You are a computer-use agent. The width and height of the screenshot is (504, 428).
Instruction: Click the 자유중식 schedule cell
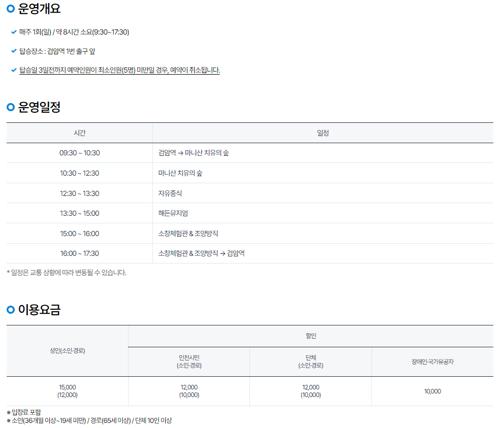coord(323,193)
